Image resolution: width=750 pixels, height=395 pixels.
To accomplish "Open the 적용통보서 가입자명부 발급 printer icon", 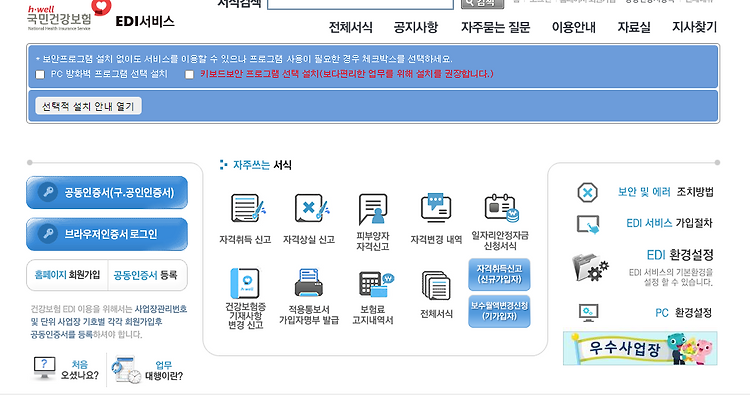I will [309, 283].
